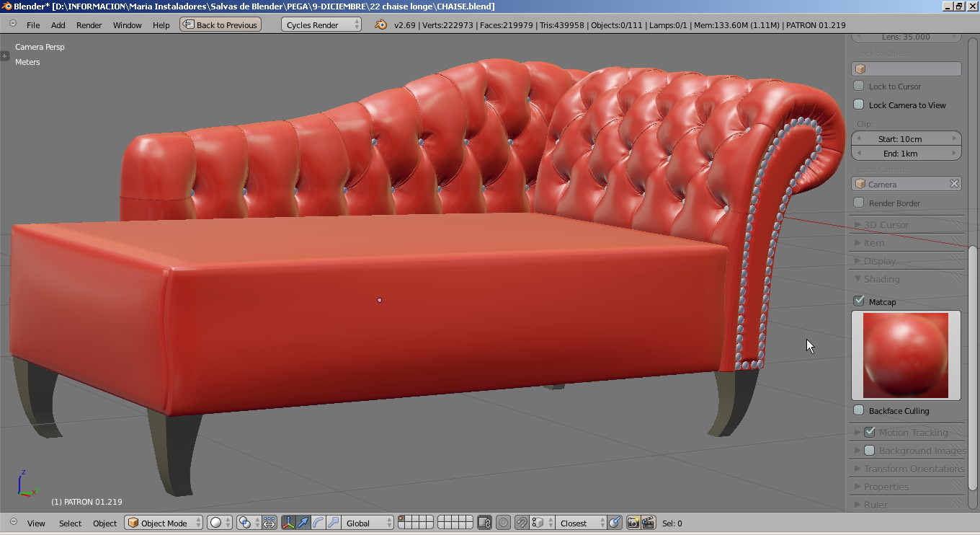Open the Cycles Render engine dropdown
Viewport: 980px width, 535px height.
click(x=321, y=25)
